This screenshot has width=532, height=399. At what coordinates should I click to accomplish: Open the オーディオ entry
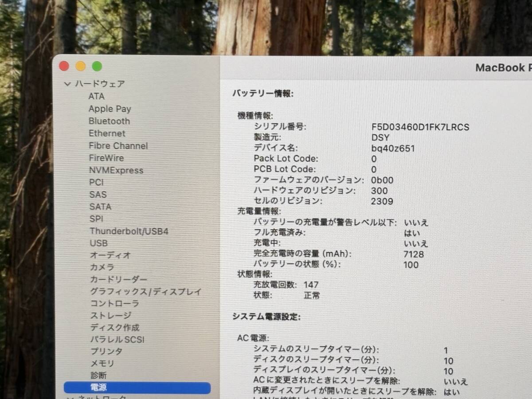(x=110, y=255)
